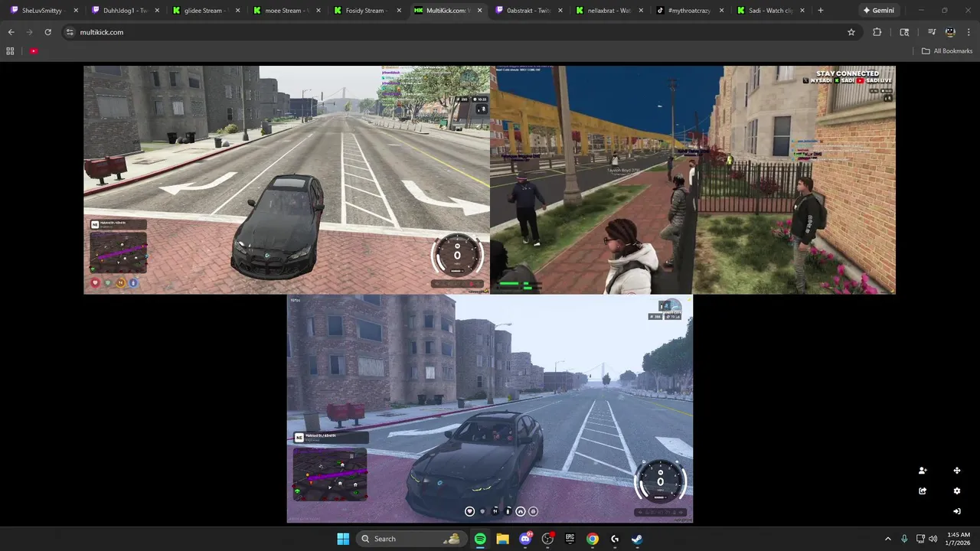Go back with browser back arrow

(11, 32)
